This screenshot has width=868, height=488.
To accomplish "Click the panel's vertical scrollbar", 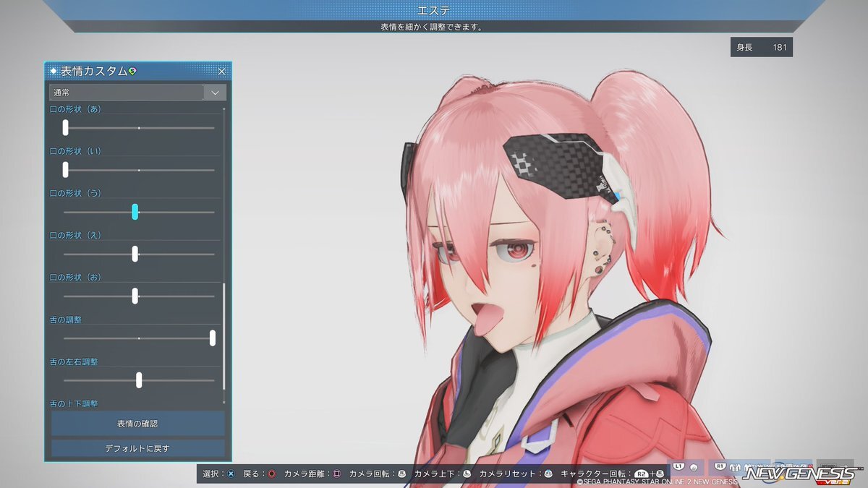I will pyautogui.click(x=224, y=336).
